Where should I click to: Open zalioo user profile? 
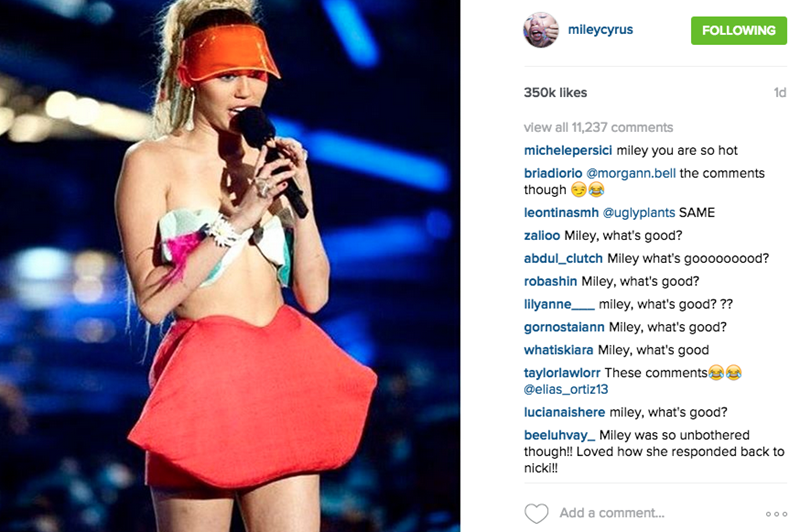pyautogui.click(x=542, y=236)
